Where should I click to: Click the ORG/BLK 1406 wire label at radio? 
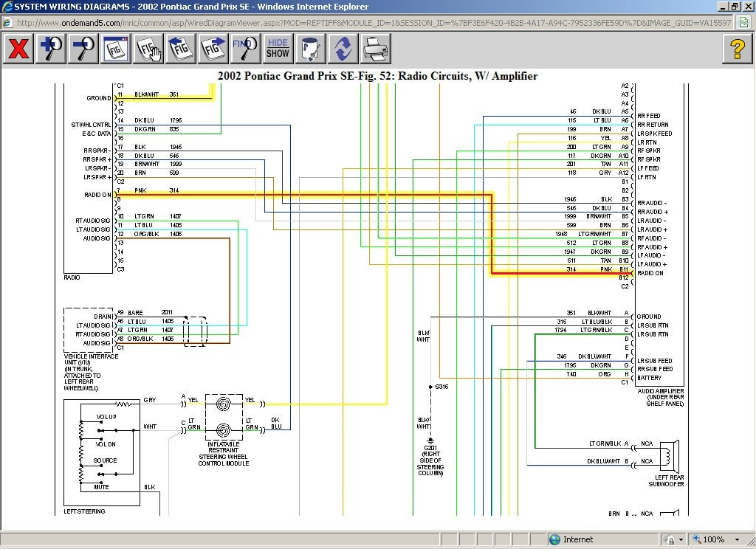click(x=158, y=234)
